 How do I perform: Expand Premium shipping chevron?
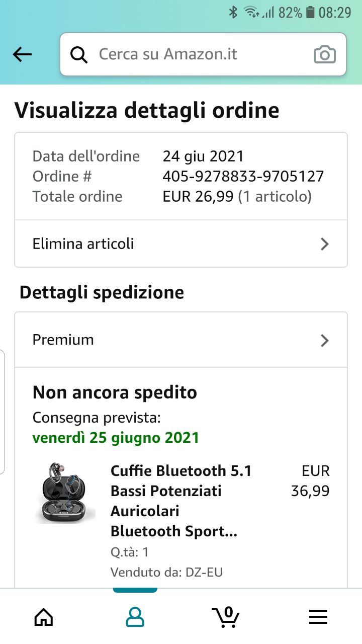point(325,341)
